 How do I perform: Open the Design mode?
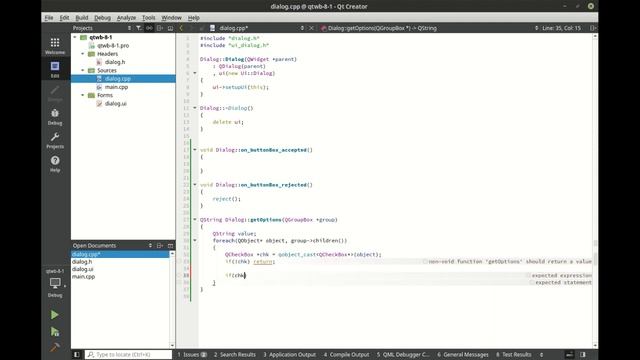55,93
